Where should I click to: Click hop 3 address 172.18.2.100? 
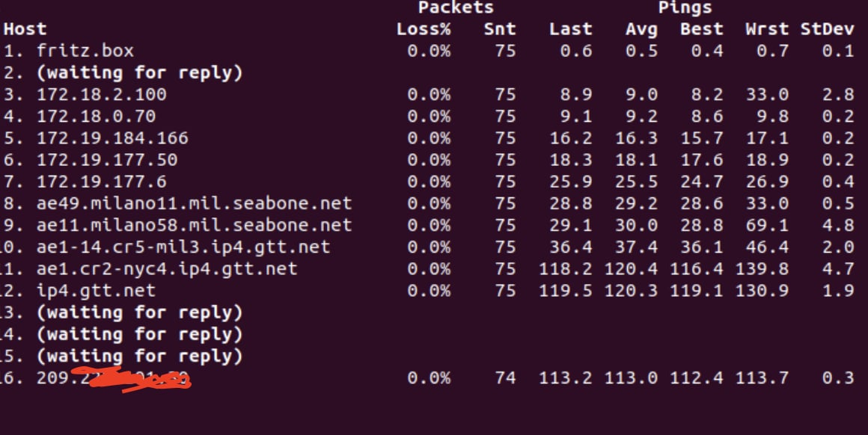[x=102, y=94]
